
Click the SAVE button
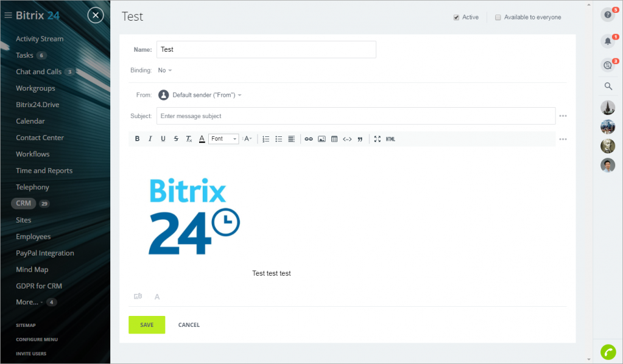147,324
